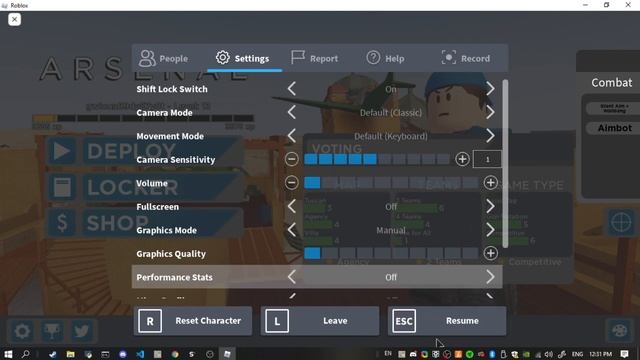Viewport: 640px width, 360px height.
Task: Click the Twitter bird icon at bottom left
Action: tap(82, 331)
